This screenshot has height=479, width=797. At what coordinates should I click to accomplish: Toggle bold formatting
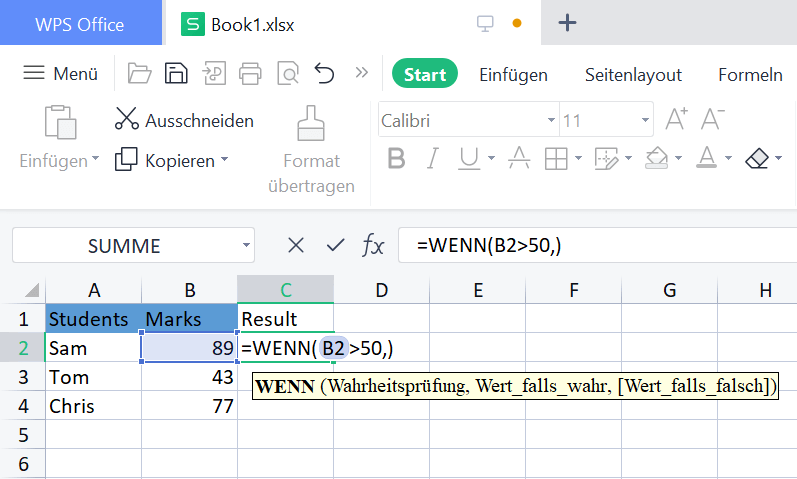click(396, 158)
